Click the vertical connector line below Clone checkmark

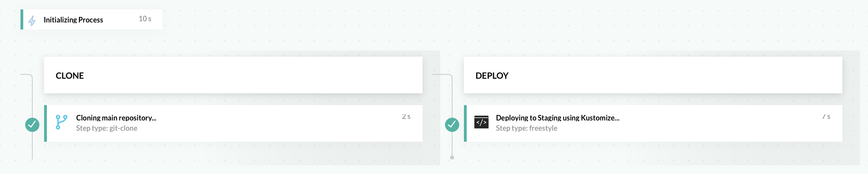(32, 146)
